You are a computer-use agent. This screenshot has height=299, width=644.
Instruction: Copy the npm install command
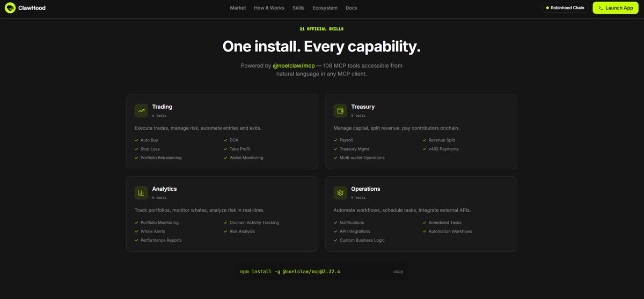click(398, 272)
